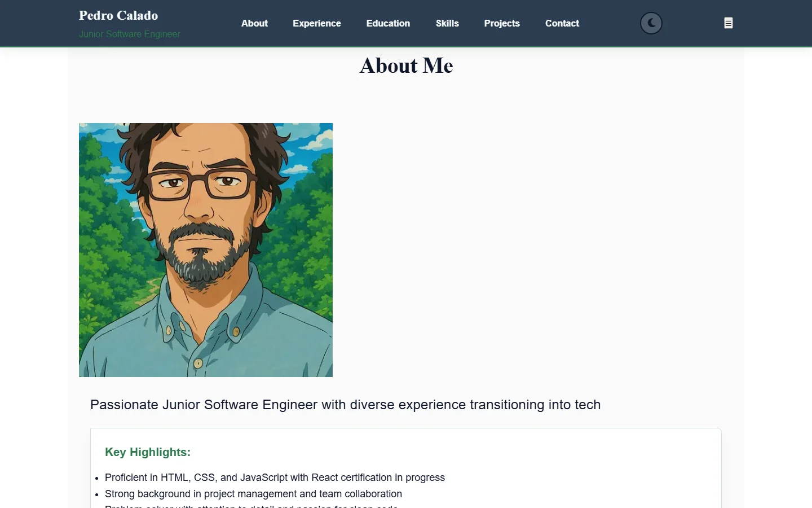This screenshot has height=508, width=812.
Task: Click the name Pedro Calado
Action: pos(118,15)
